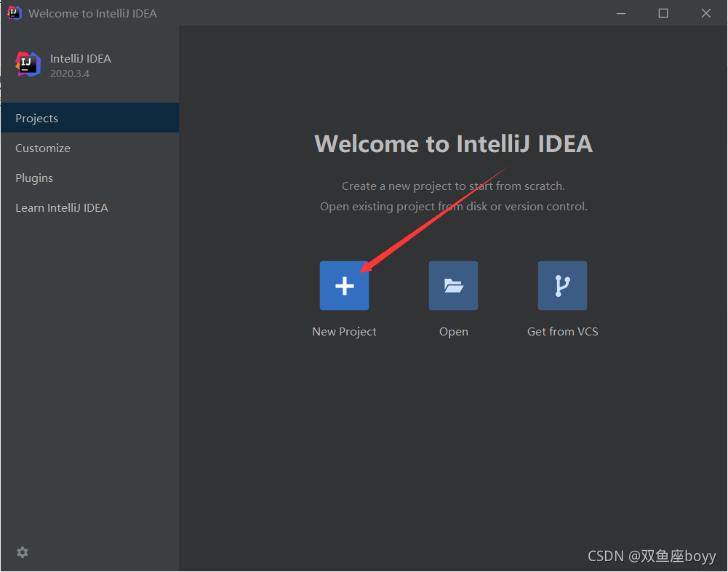Click the New Project plus icon

click(344, 285)
